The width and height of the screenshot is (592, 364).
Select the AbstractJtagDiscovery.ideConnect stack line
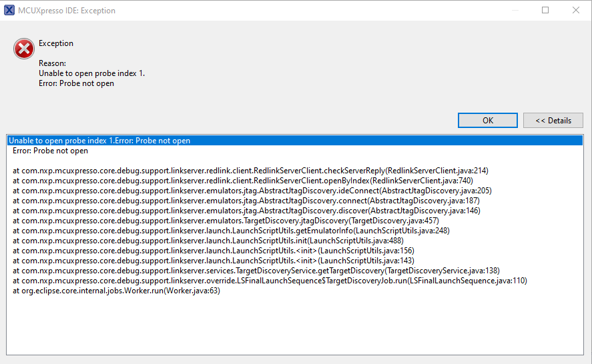coord(252,191)
